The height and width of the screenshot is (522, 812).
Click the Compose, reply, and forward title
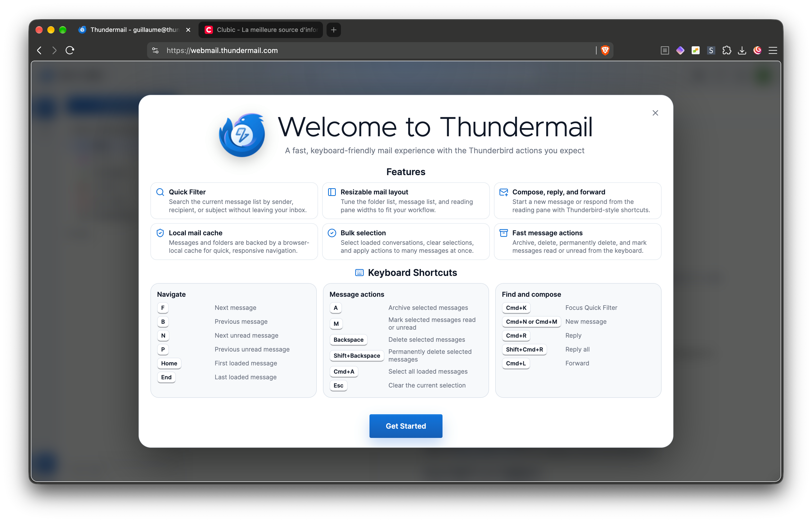(558, 192)
